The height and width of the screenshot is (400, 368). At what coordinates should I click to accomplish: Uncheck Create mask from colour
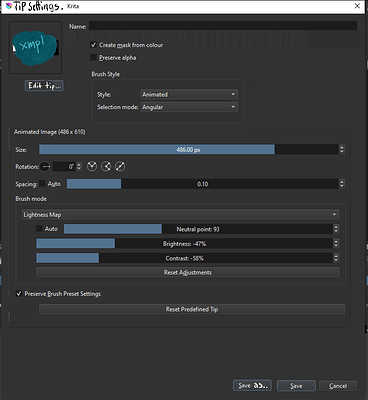94,45
